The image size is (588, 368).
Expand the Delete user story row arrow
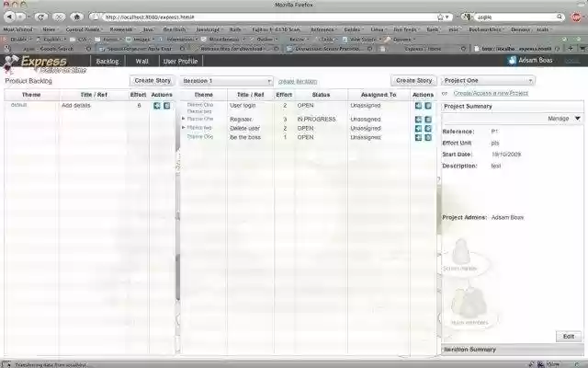tap(184, 128)
